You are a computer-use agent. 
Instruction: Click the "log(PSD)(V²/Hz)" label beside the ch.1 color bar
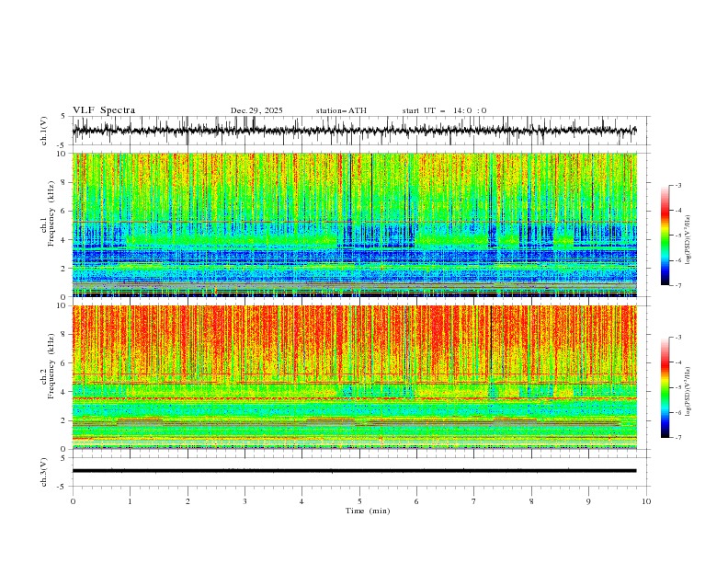(x=688, y=240)
